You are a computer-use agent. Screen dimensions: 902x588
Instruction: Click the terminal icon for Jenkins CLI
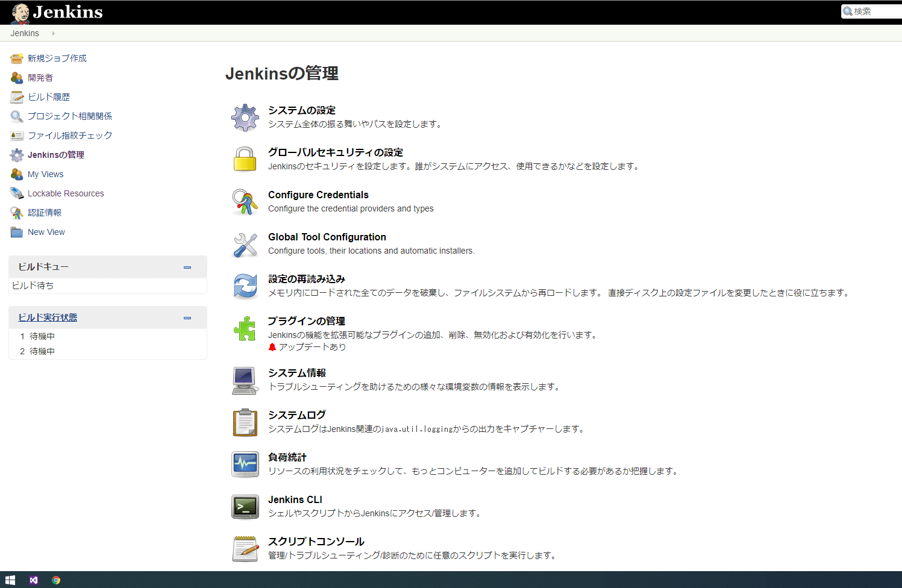click(x=245, y=507)
